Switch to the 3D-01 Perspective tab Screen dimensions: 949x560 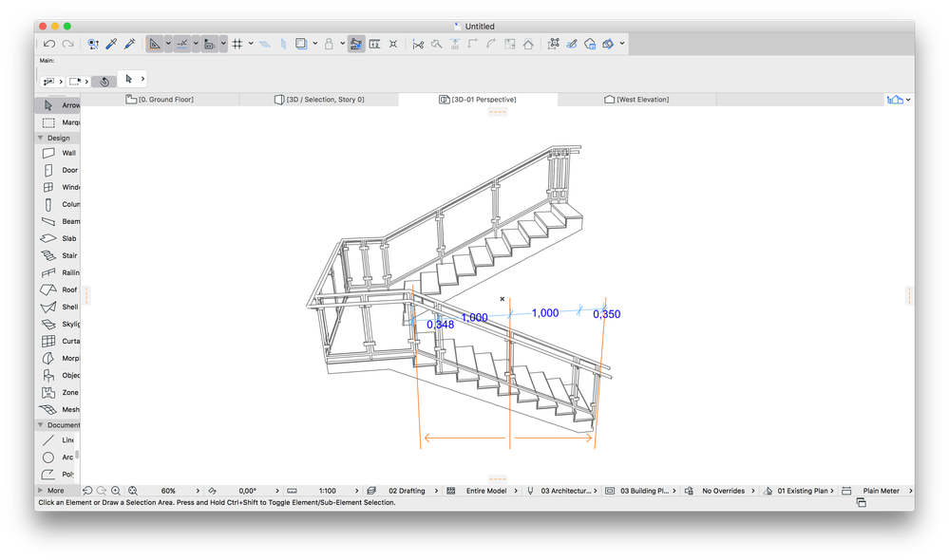pyautogui.click(x=478, y=99)
